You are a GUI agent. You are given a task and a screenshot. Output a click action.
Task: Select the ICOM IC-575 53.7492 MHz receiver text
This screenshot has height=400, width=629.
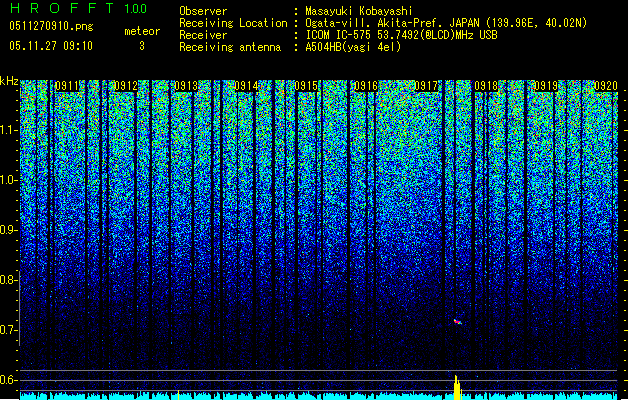point(401,35)
